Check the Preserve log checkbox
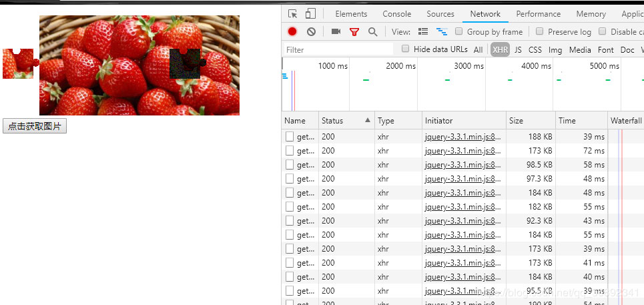Viewport: 644px width, 305px height. pos(540,31)
